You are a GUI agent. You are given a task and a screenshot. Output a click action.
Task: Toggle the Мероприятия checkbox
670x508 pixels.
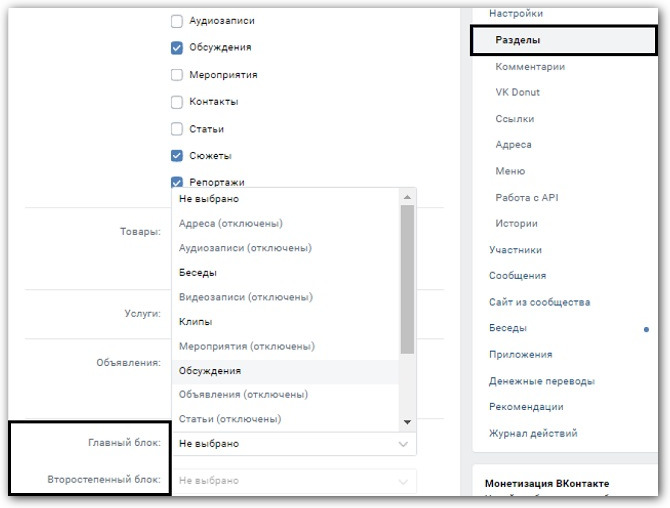pos(177,75)
